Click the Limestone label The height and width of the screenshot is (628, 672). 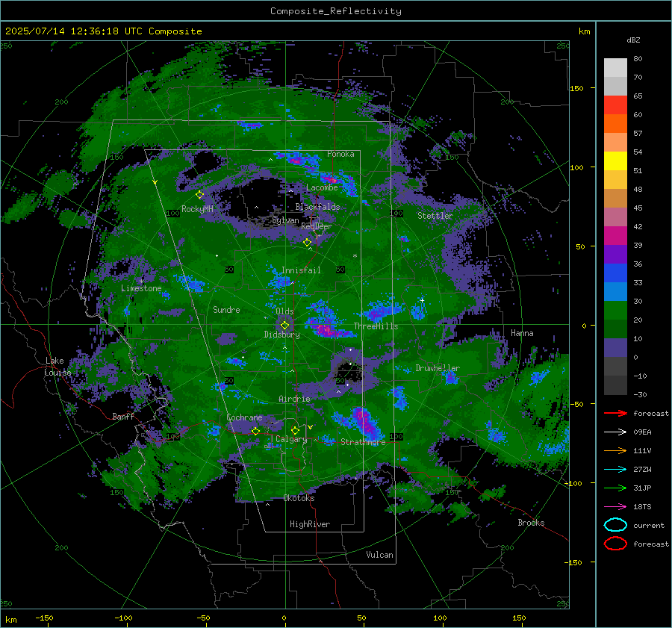141,288
